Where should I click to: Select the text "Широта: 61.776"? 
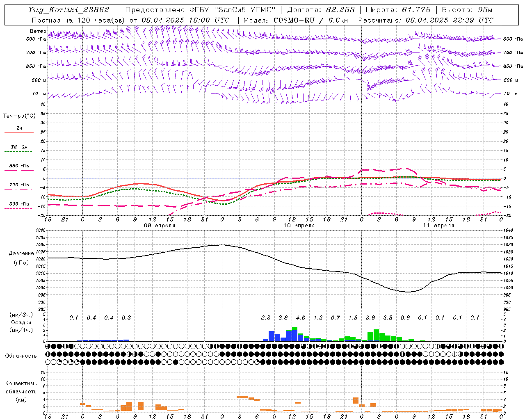pos(398,10)
